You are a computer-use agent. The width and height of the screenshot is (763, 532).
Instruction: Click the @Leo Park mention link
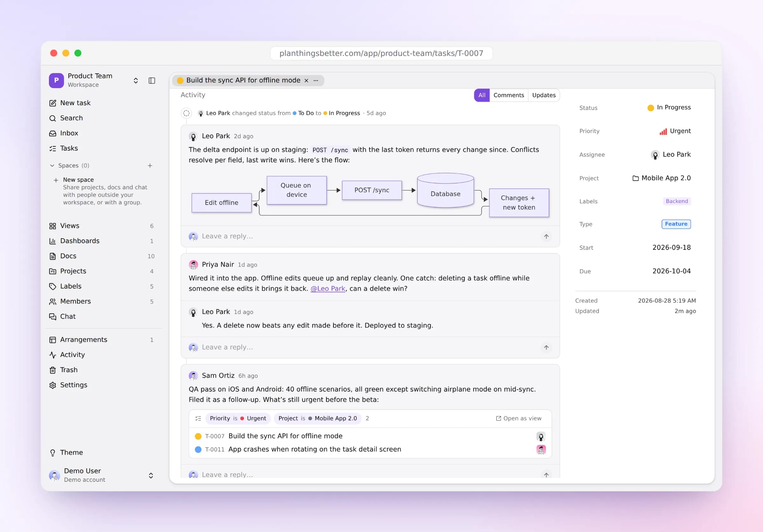coord(328,289)
